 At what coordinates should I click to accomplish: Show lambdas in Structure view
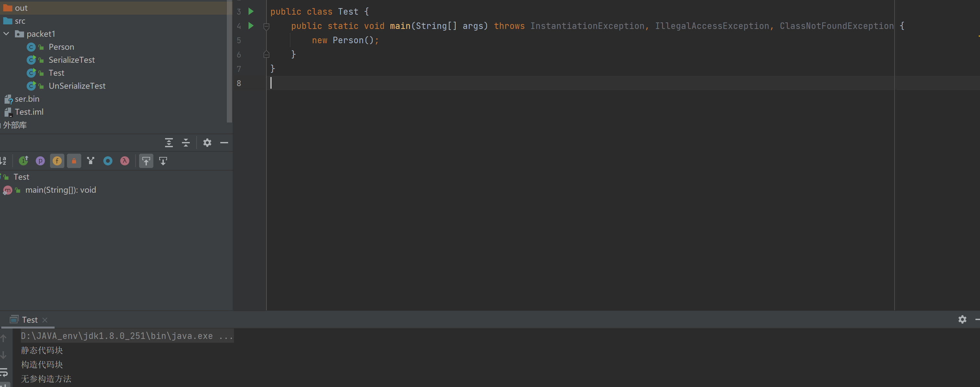[x=124, y=161]
